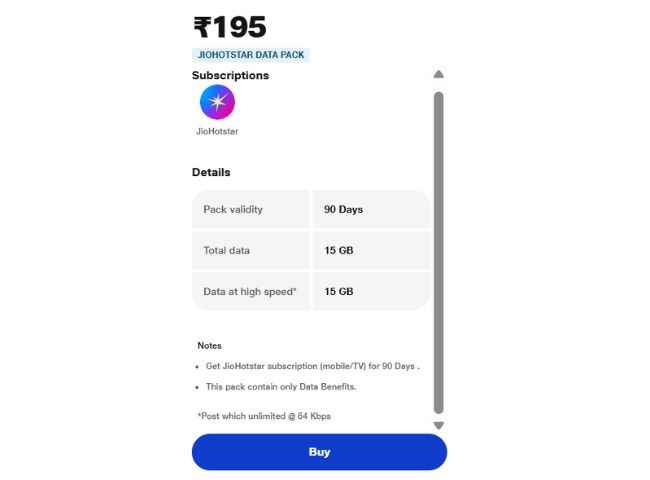
Task: Click the blue Buy button
Action: coord(319,452)
